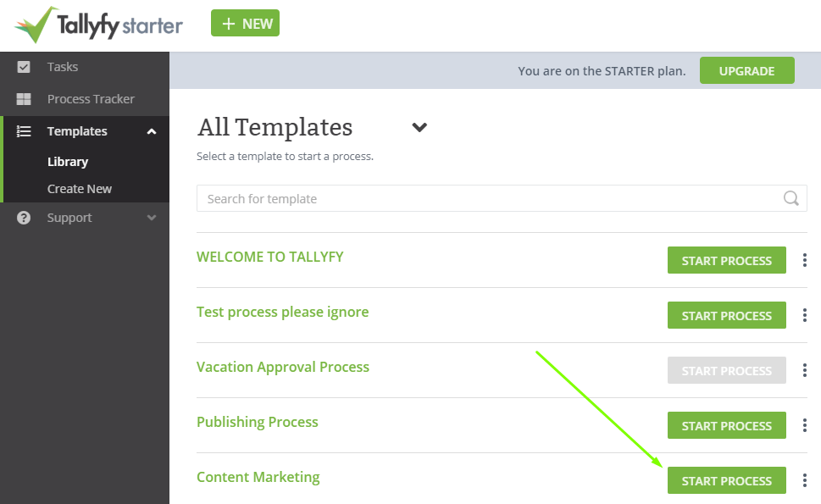Open the kebab menu beside Publishing Process

[804, 425]
